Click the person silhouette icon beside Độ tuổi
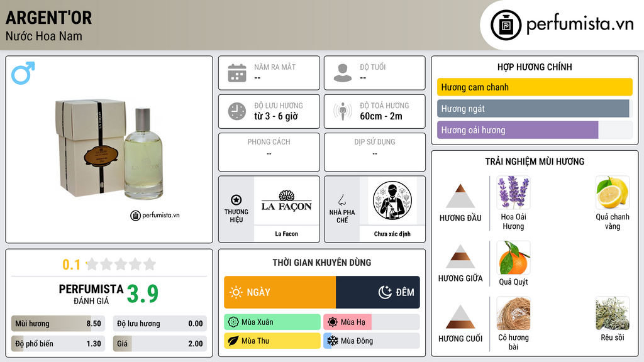The height and width of the screenshot is (362, 644). (x=343, y=73)
